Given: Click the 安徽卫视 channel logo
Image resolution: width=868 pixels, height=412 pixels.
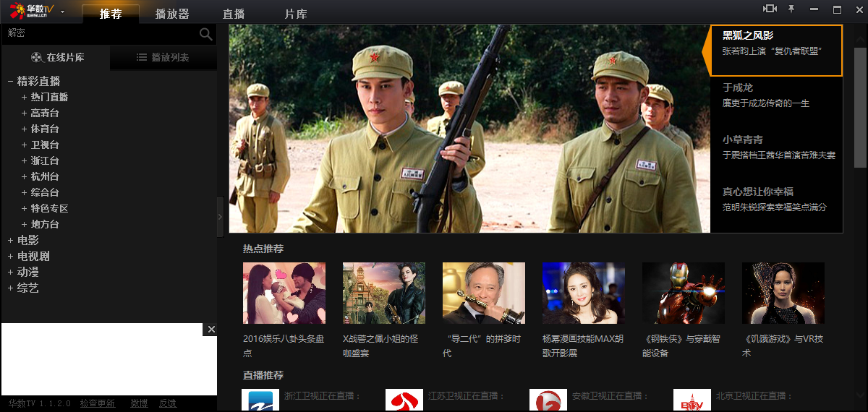Looking at the screenshot, I should tap(548, 400).
